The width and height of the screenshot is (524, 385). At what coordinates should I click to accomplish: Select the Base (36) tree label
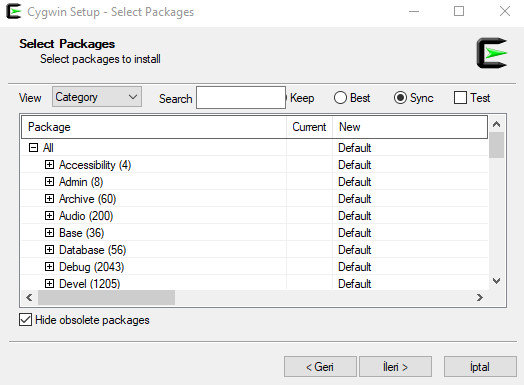(82, 233)
